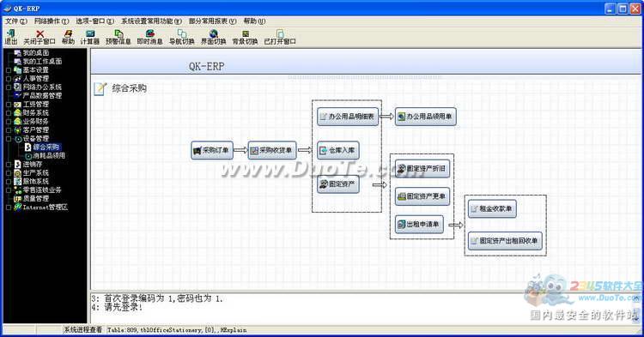This screenshot has width=644, height=337.
Task: Expand the 财务系统 tree node
Action: (x=9, y=113)
